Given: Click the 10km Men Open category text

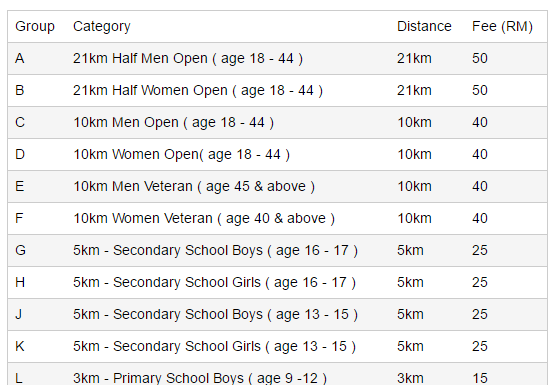Looking at the screenshot, I should tap(173, 123).
